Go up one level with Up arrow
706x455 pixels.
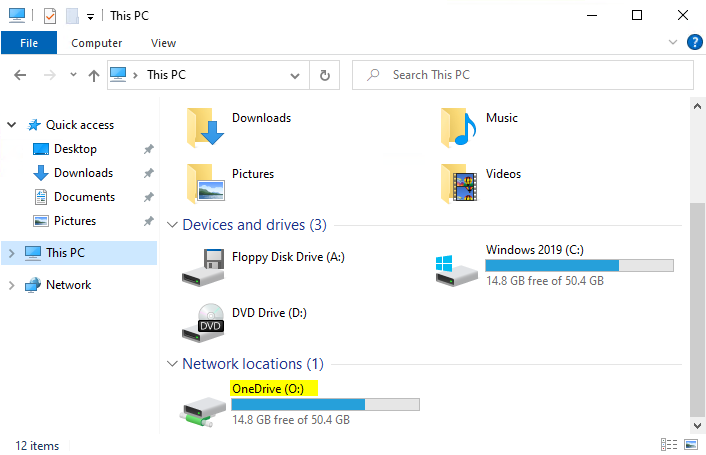tap(94, 75)
